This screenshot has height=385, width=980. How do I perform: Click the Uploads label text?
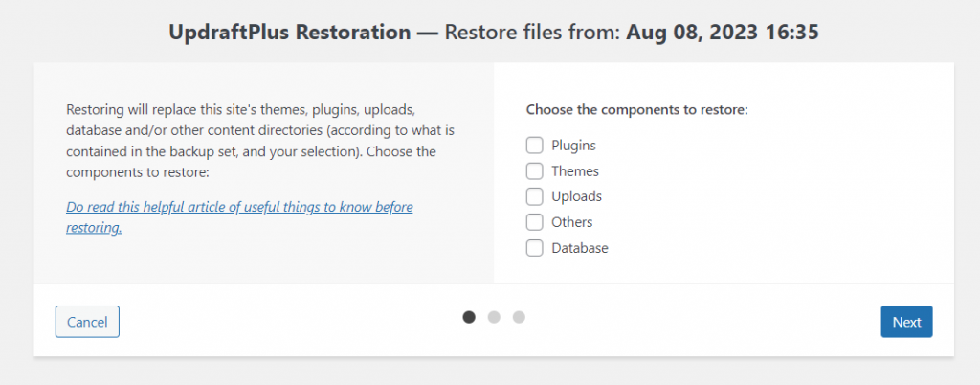(576, 196)
